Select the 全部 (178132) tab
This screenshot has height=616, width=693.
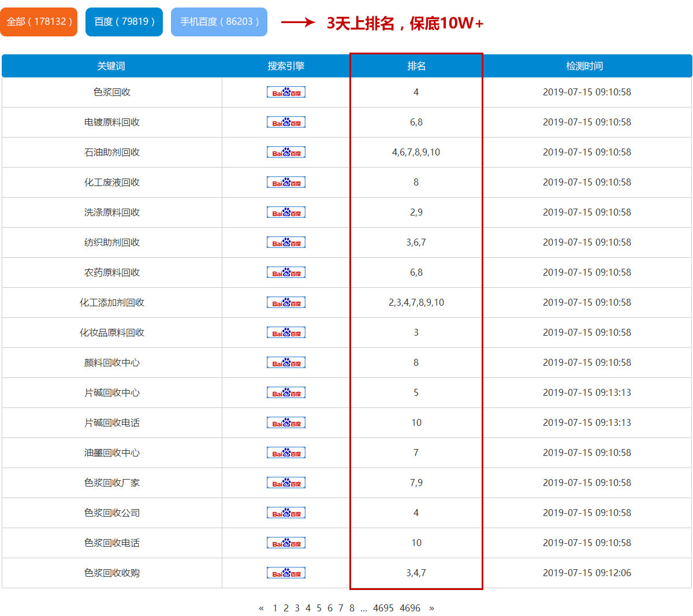pos(39,22)
